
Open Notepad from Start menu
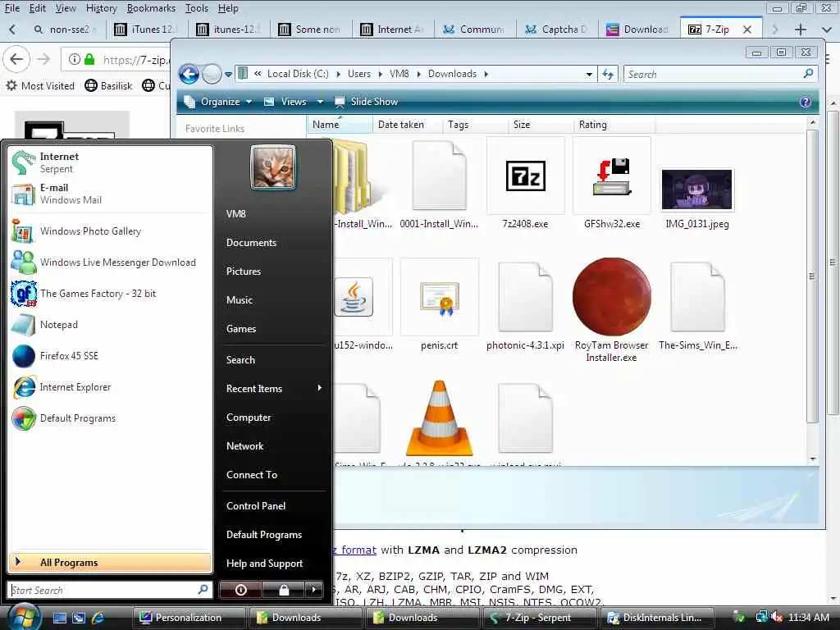click(x=110, y=325)
